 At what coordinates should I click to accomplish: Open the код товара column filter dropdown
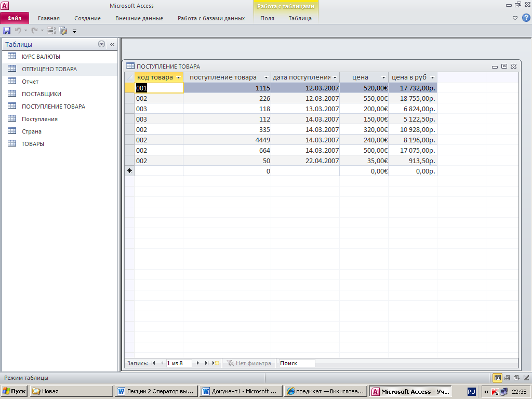click(179, 78)
